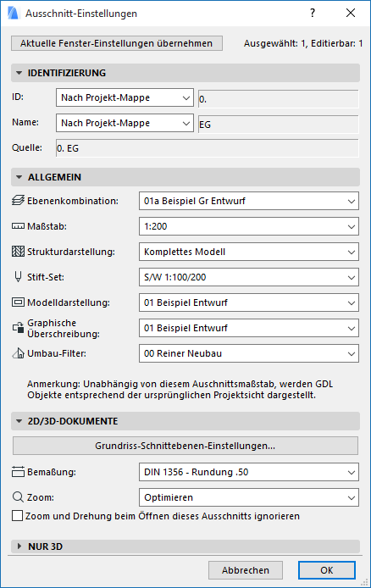Screen dimensions: 371x588
Task: Click the Abbrechen button
Action: 246,570
